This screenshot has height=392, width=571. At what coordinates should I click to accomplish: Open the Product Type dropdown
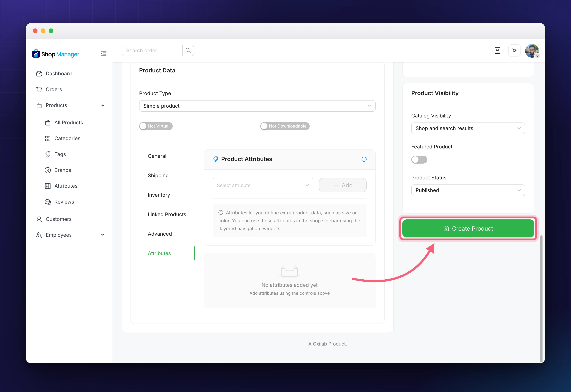tap(257, 106)
